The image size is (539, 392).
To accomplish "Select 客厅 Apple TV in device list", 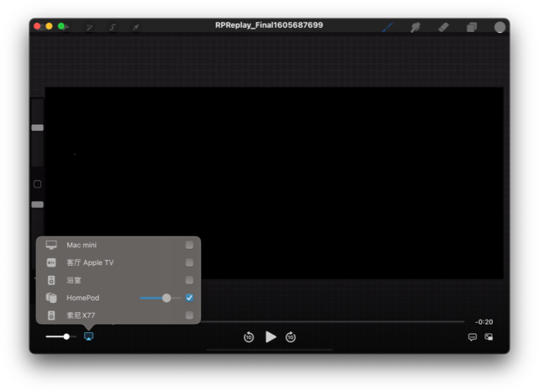I will coord(119,262).
